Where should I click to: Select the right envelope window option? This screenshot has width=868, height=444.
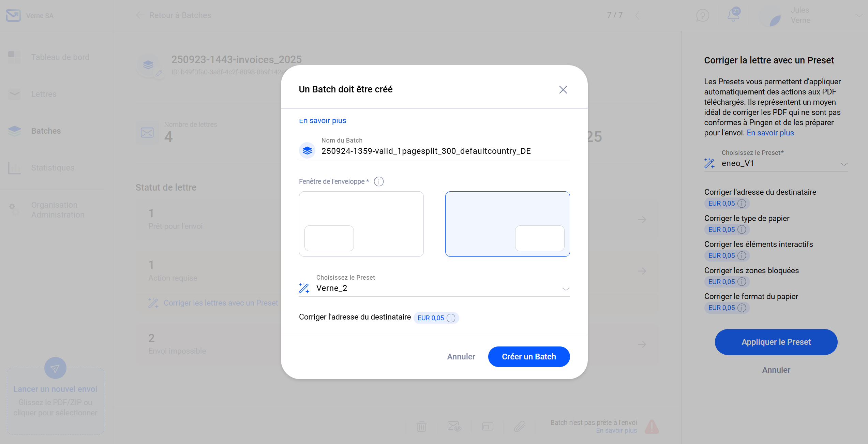point(507,224)
